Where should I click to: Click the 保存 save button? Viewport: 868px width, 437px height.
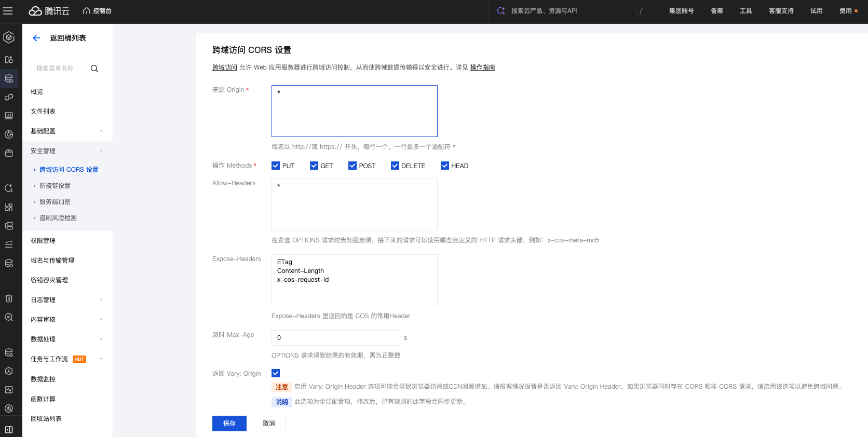point(229,424)
